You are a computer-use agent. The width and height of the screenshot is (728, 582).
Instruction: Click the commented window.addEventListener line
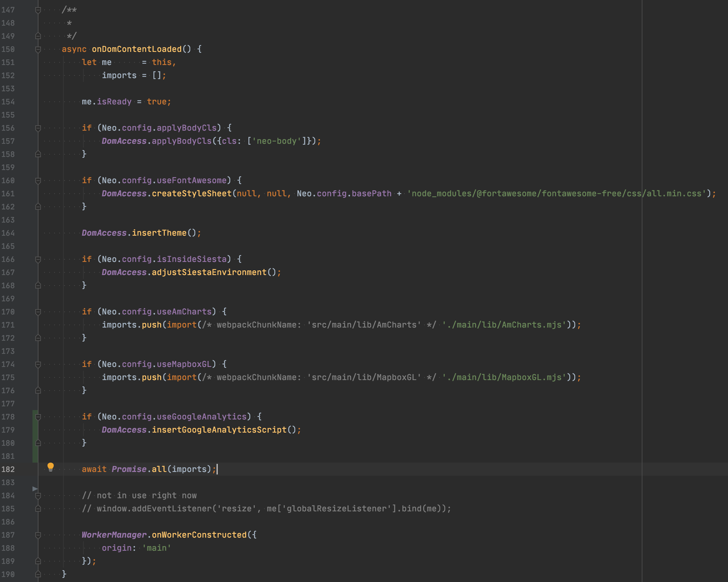pyautogui.click(x=267, y=508)
